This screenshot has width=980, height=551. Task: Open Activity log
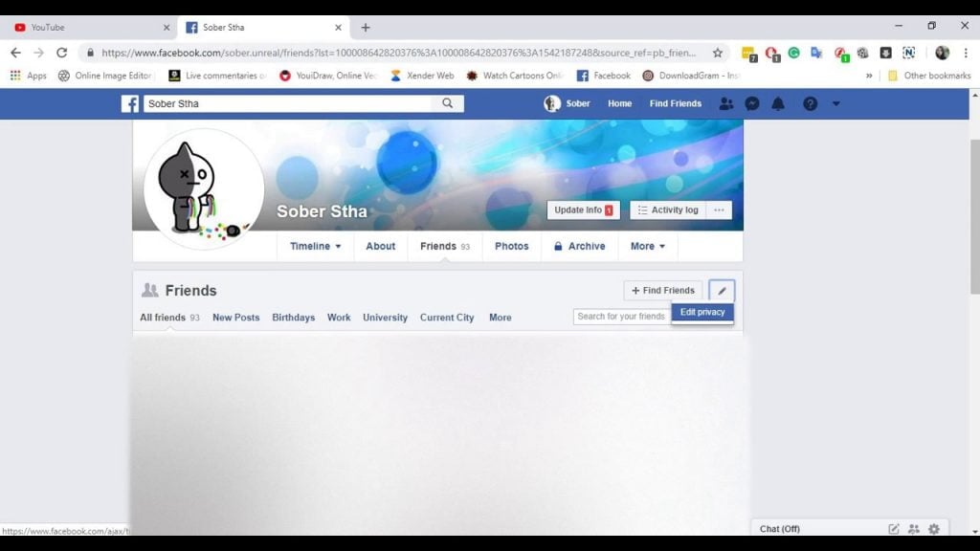point(667,209)
